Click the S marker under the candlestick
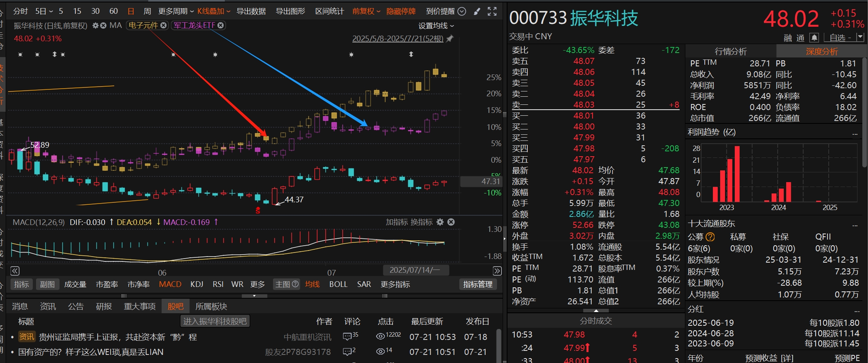 pyautogui.click(x=258, y=210)
